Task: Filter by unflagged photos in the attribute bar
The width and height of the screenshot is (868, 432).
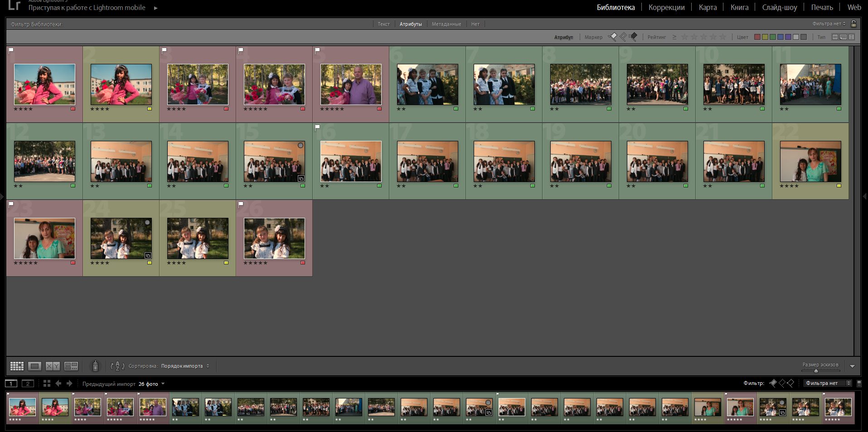Action: (623, 37)
